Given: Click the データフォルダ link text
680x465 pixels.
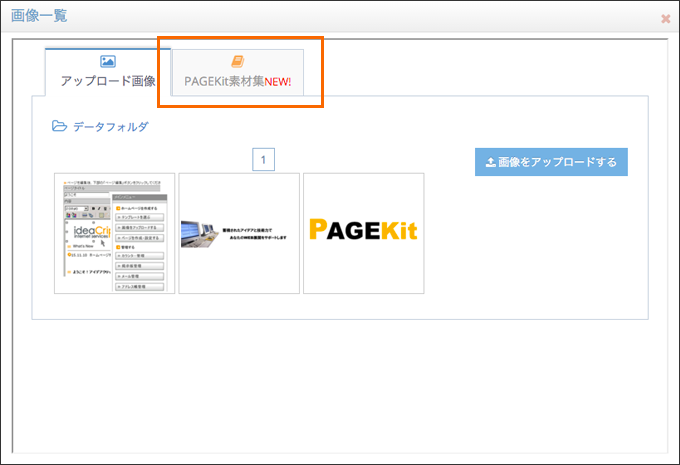Looking at the screenshot, I should point(111,127).
